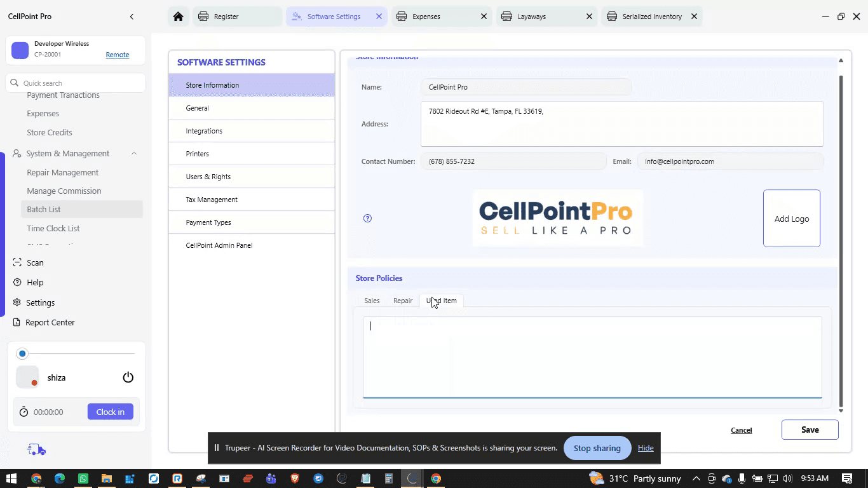
Task: Click the Settings gear icon
Action: tap(17, 302)
